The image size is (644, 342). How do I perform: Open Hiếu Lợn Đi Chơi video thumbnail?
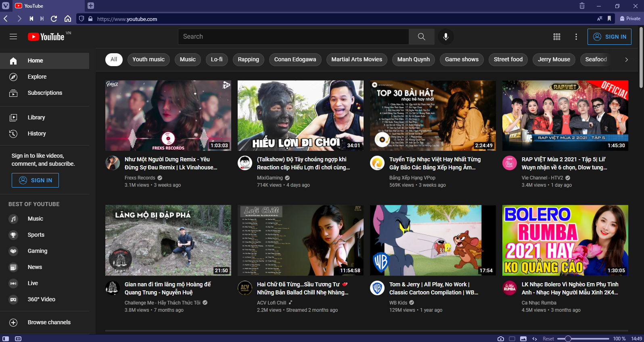tap(301, 115)
